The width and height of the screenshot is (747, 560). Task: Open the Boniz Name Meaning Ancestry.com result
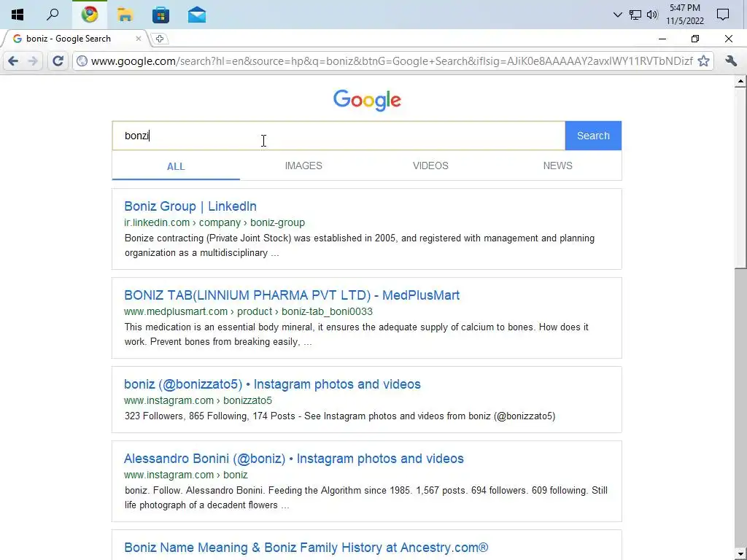306,548
